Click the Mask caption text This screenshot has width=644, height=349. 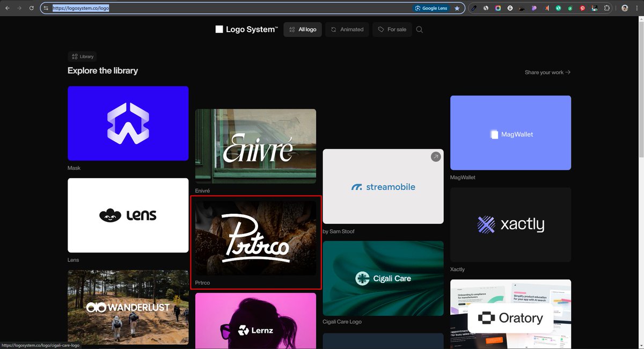coord(74,168)
